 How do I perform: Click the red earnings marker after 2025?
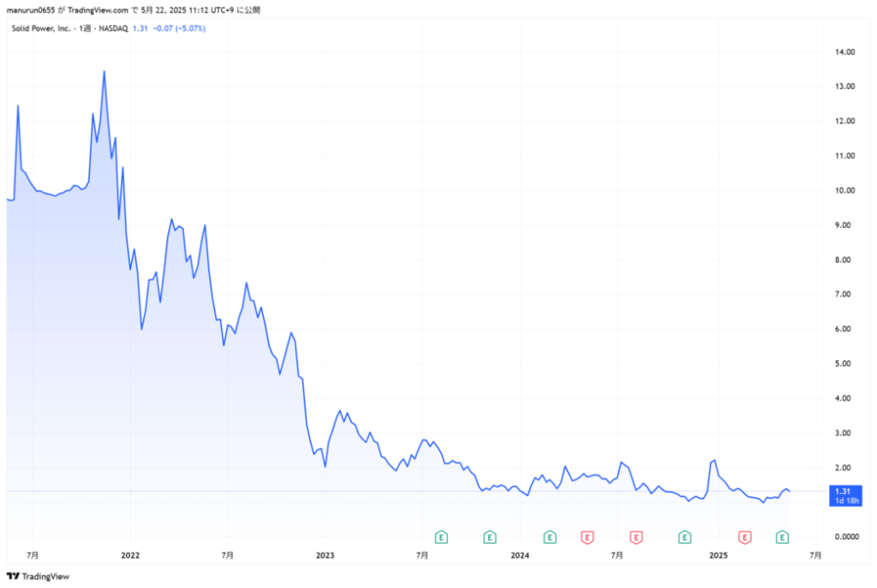tap(744, 538)
